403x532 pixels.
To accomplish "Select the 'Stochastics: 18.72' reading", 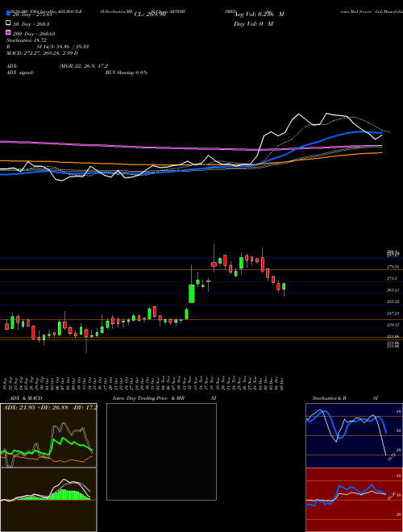I will (27, 40).
